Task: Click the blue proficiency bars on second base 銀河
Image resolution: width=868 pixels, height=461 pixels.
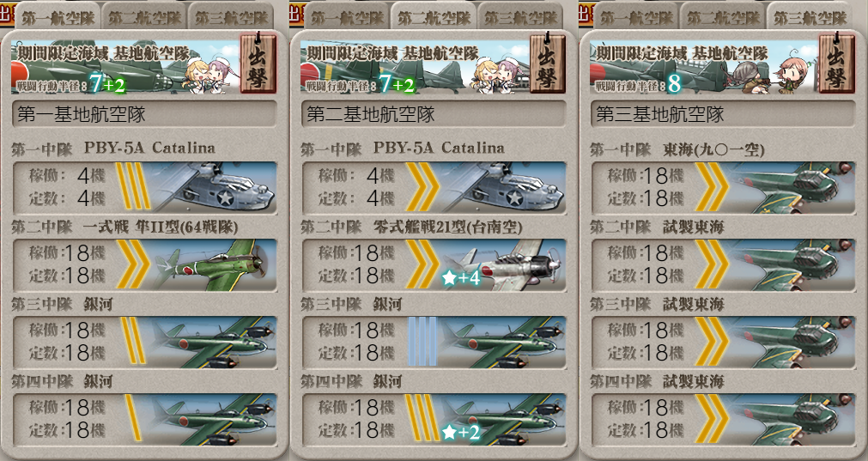Action: (422, 342)
